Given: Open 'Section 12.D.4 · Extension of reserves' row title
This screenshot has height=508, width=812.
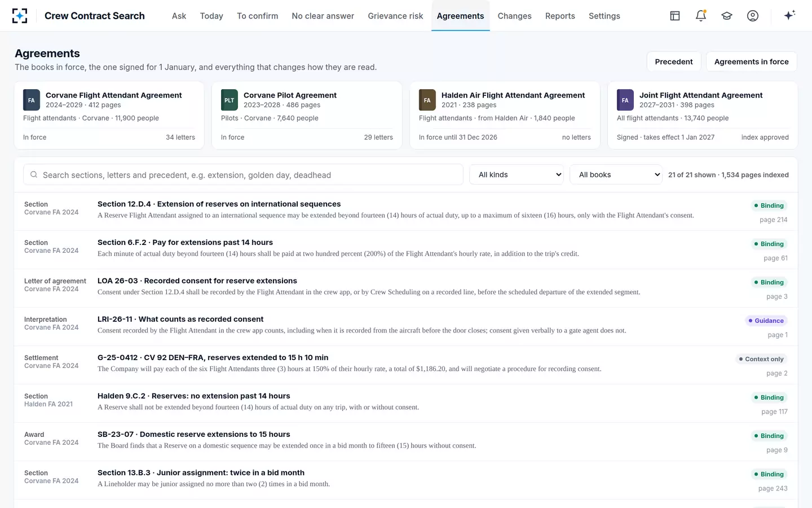Looking at the screenshot, I should [219, 204].
